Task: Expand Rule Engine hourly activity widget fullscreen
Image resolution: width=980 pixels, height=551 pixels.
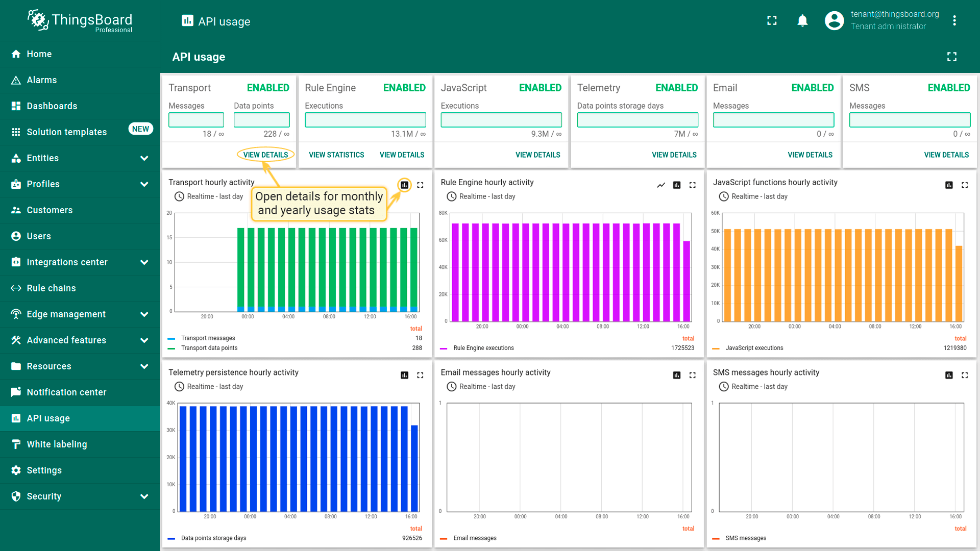Action: (x=692, y=185)
